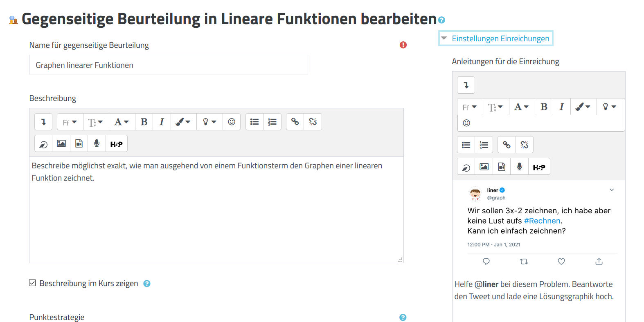This screenshot has height=322, width=644.
Task: Click the heart icon on the tweet
Action: [x=561, y=262]
